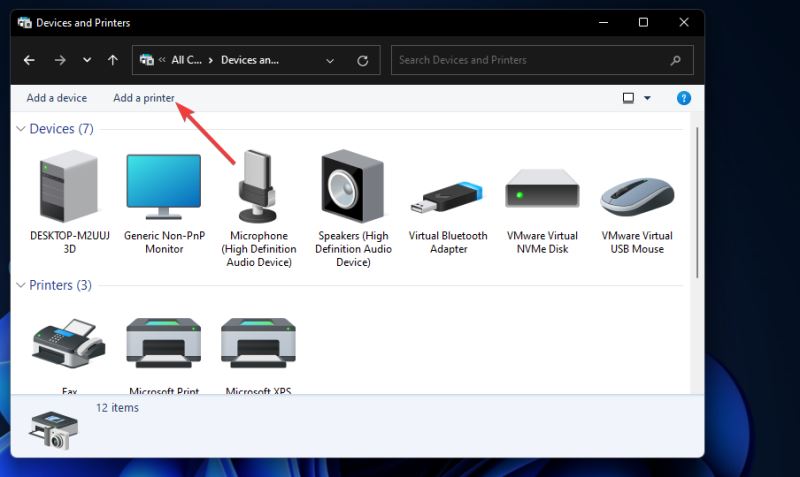
Task: Open the recent locations dropdown arrow
Action: click(86, 60)
